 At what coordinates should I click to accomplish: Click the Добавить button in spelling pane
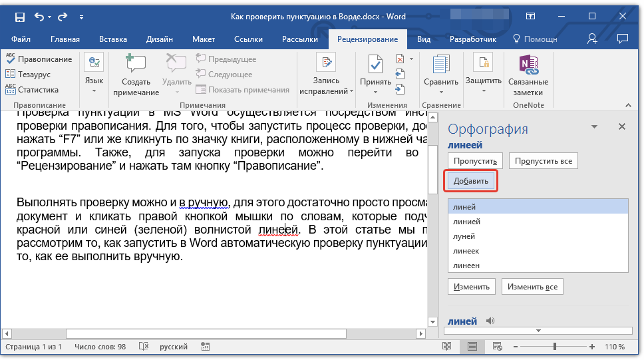(470, 181)
